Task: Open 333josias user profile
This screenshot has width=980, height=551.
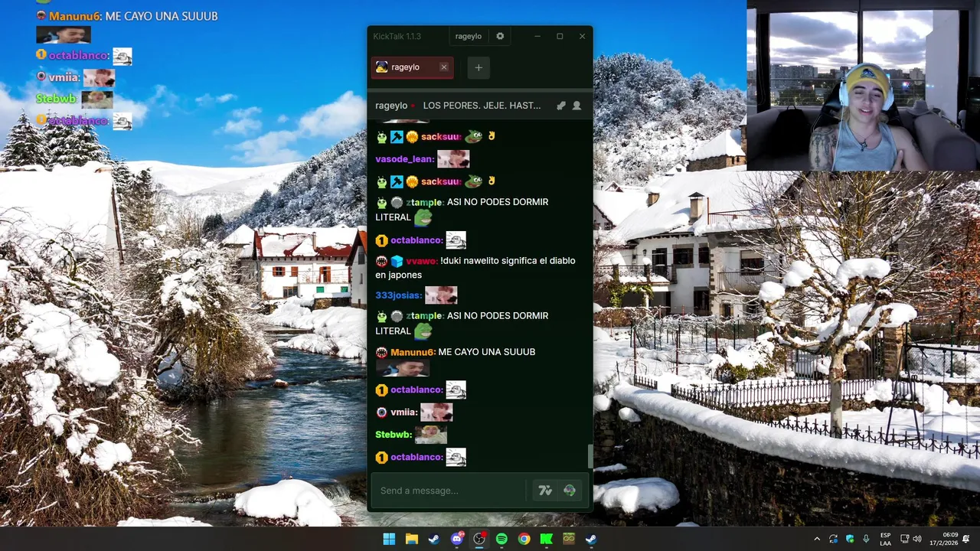Action: [x=398, y=295]
